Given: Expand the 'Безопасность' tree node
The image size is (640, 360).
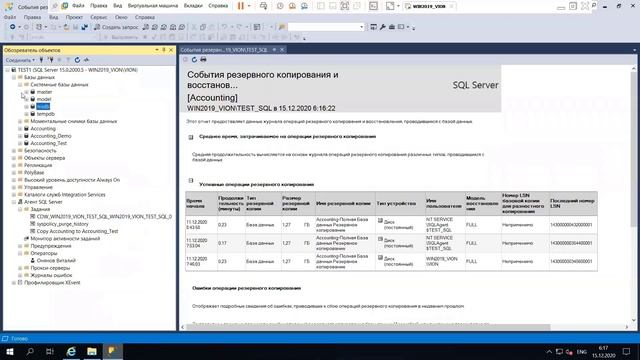Looking at the screenshot, I should [x=13, y=151].
